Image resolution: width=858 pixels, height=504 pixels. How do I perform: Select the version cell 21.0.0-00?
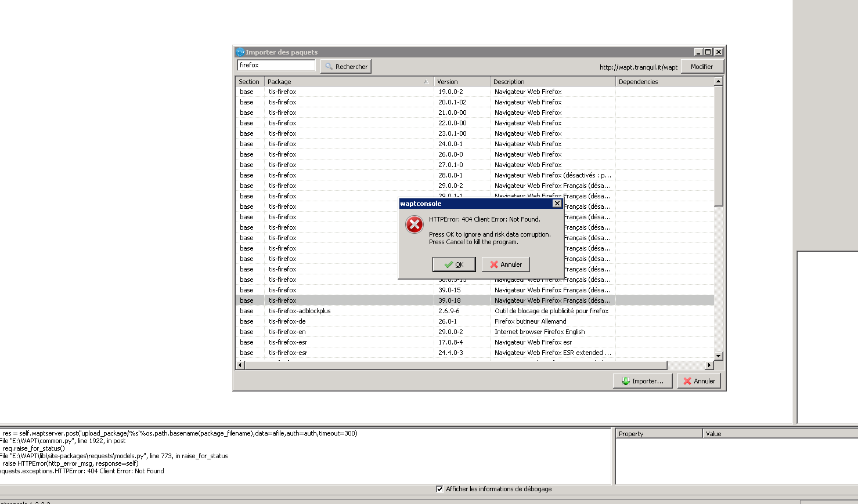[x=452, y=113]
